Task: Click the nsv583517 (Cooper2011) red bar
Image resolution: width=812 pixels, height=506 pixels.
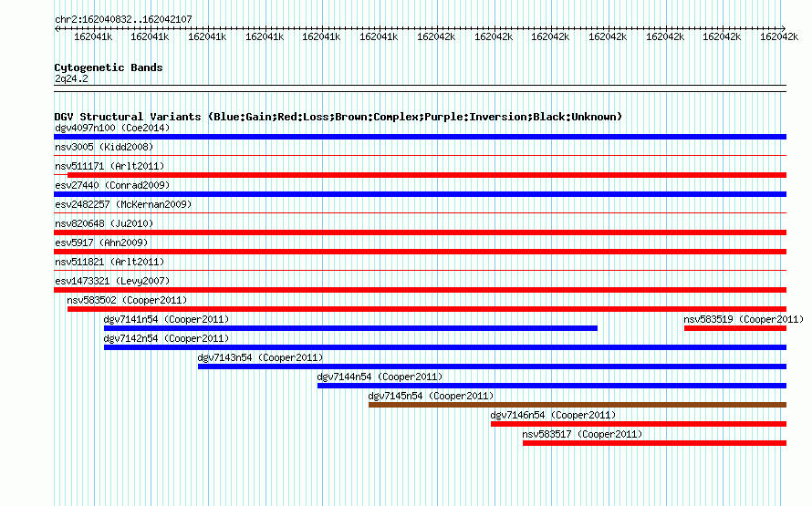Action: pos(654,443)
